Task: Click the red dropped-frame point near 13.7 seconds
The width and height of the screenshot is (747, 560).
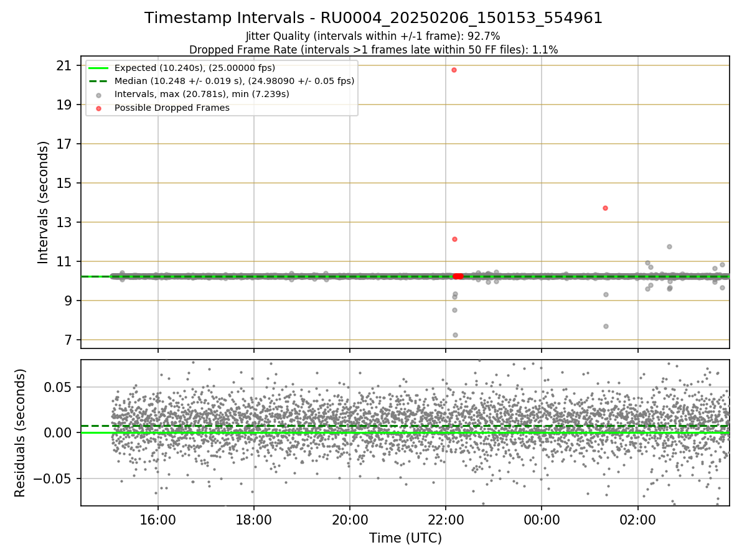Action: 605,208
